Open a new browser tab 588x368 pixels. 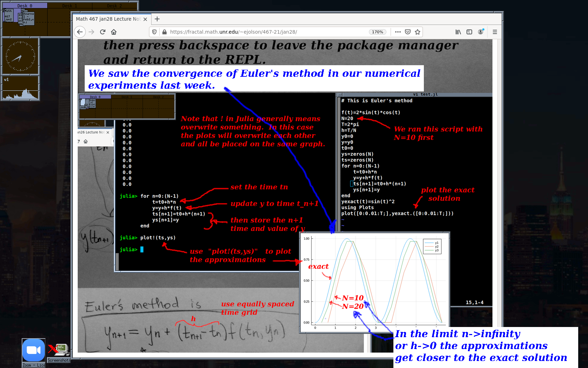coord(157,19)
